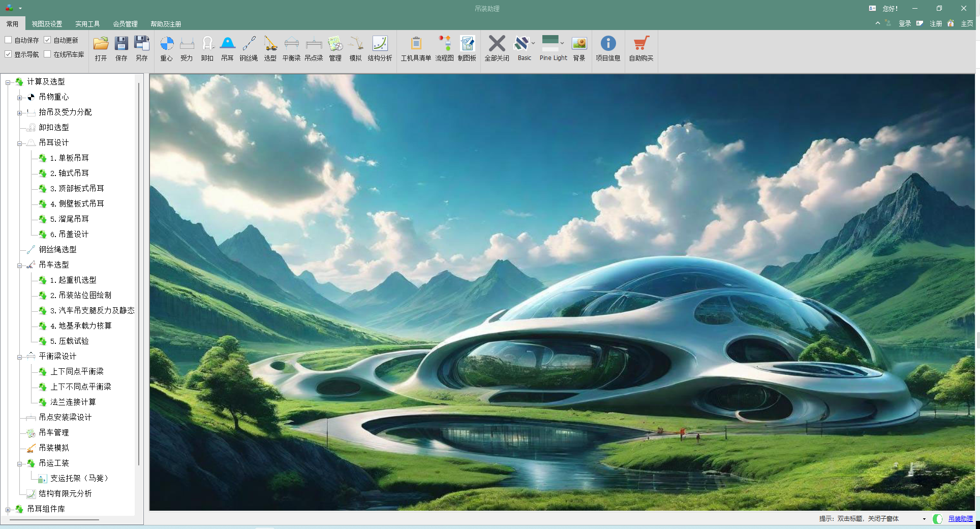Open the 帮助及注册 tab
This screenshot has height=529, width=980.
click(x=166, y=24)
